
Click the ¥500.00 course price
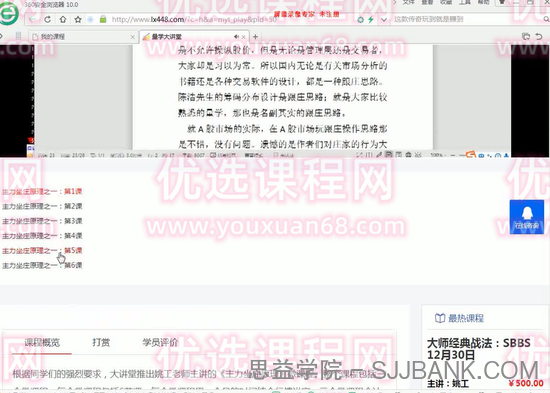(x=526, y=383)
